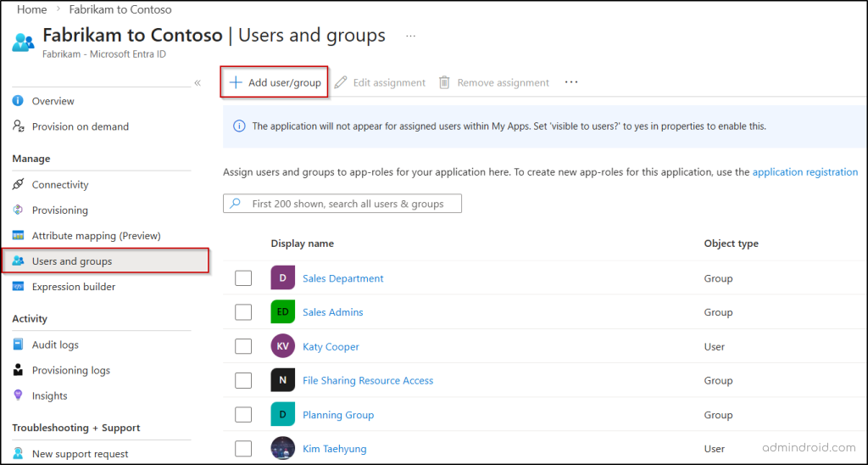
Task: Click the Sales Department purple D avatar
Action: tap(282, 277)
